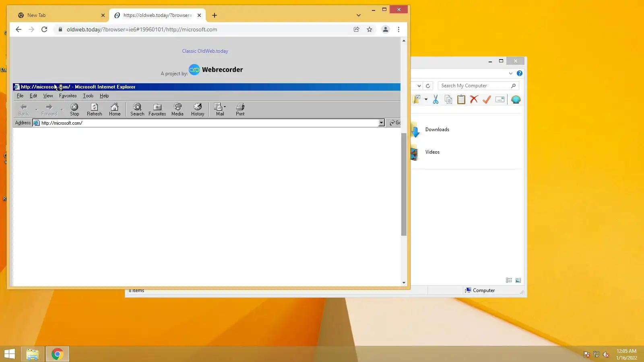Click the IE Back toolbar button
The image size is (644, 362).
click(24, 109)
